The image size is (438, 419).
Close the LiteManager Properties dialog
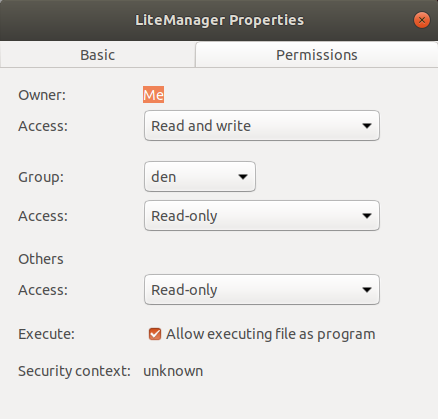click(x=422, y=20)
